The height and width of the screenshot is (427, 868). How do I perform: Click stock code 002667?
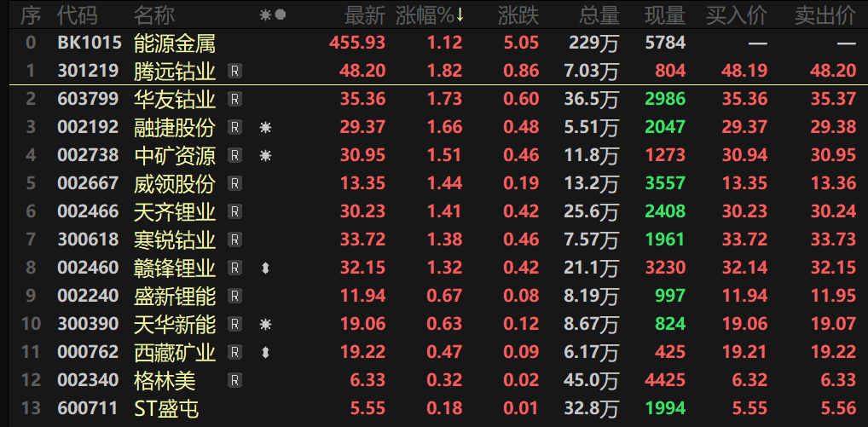pyautogui.click(x=88, y=183)
